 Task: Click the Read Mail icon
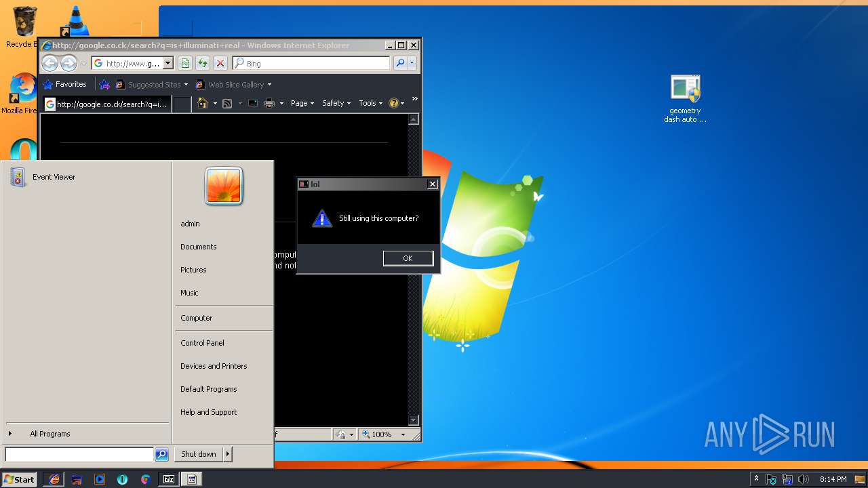(x=253, y=103)
